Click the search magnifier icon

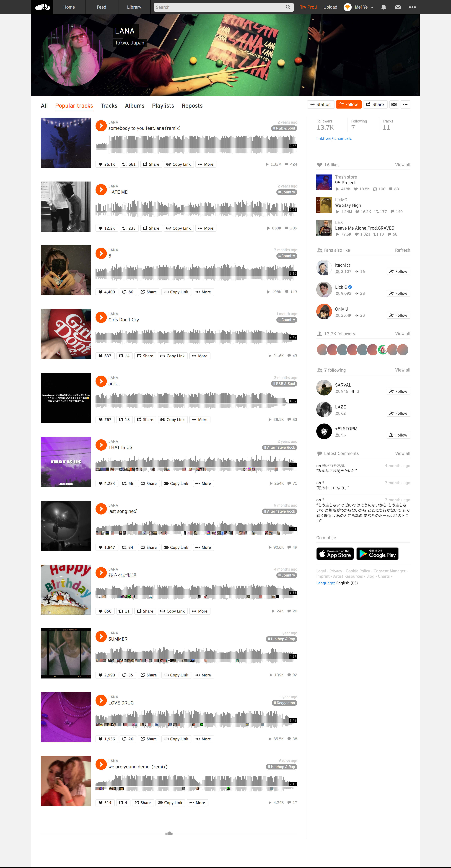[x=288, y=7]
